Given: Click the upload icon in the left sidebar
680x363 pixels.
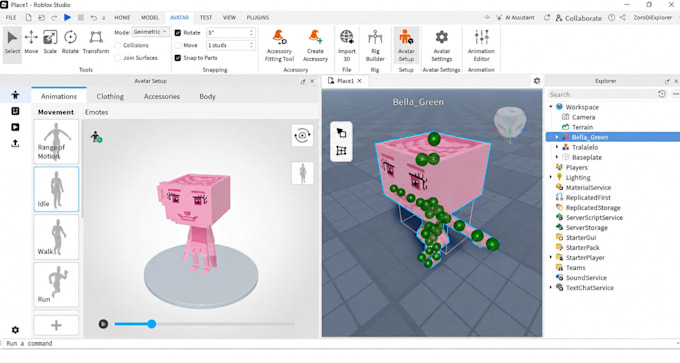Looking at the screenshot, I should pos(15,143).
